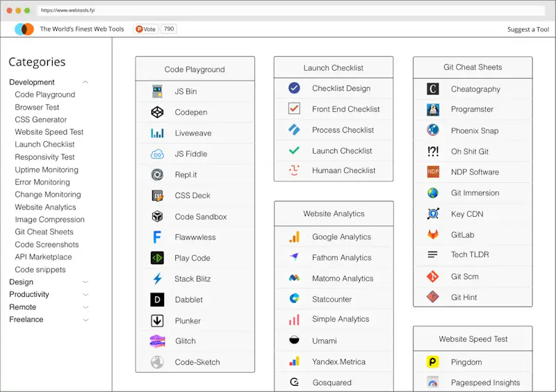Open Launch Checklist green check icon
The height and width of the screenshot is (392, 556).
[x=294, y=150]
